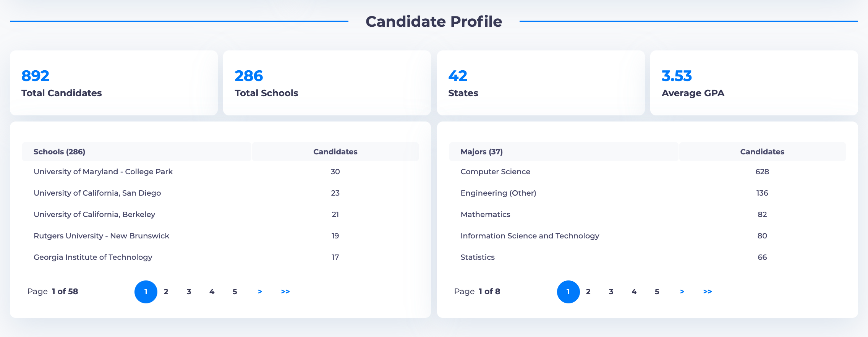Open page 3 of Majors list

pos(611,292)
